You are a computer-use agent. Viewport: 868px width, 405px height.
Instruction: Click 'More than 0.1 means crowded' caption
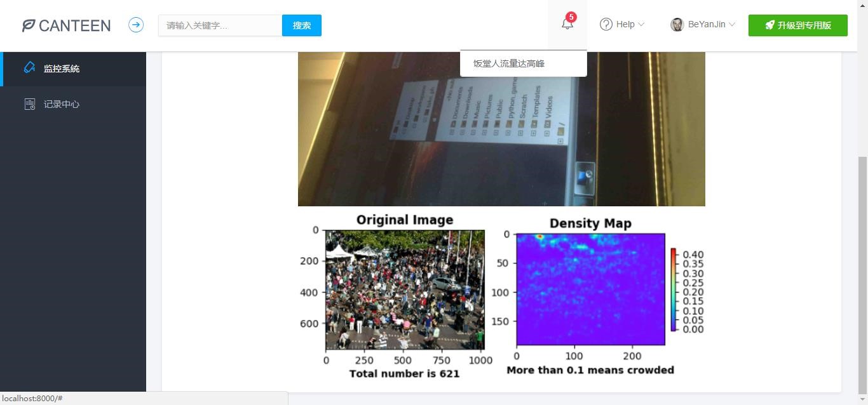[590, 370]
